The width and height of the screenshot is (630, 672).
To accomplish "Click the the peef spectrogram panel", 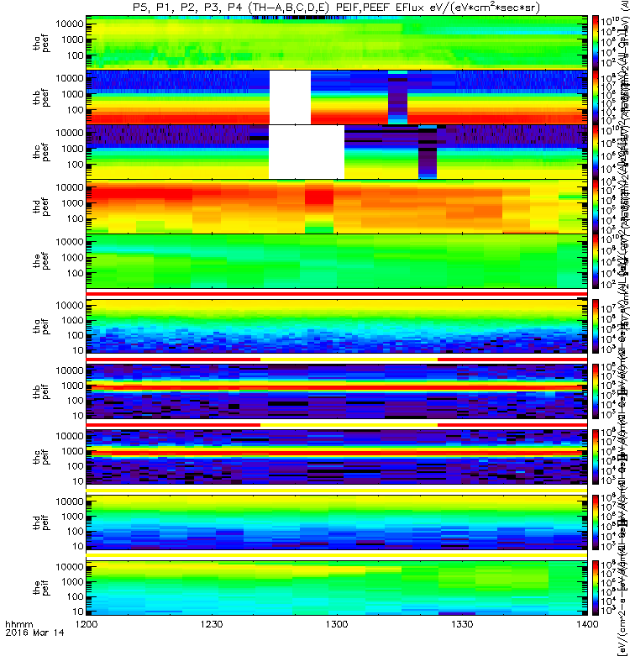I will click(337, 260).
